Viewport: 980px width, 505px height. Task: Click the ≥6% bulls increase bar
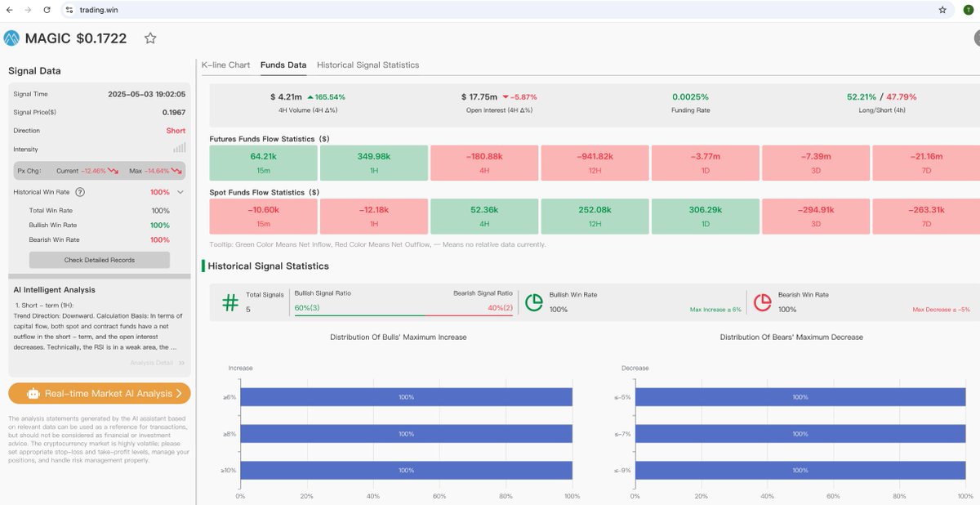tap(406, 397)
